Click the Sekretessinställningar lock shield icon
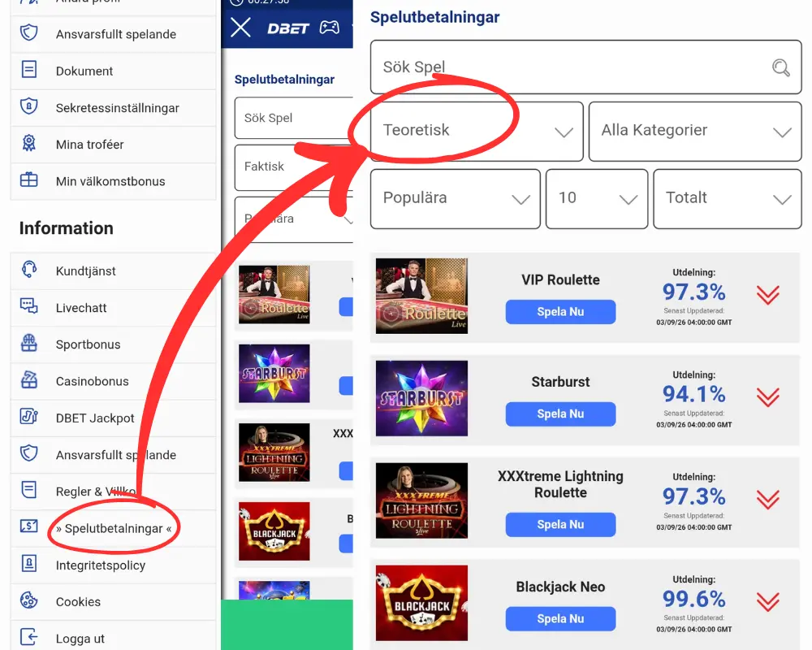Screen dimensions: 812x650 click(x=29, y=106)
